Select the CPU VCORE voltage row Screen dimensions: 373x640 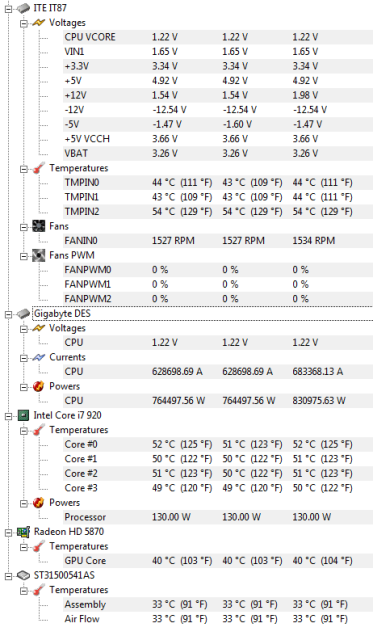(x=218, y=37)
